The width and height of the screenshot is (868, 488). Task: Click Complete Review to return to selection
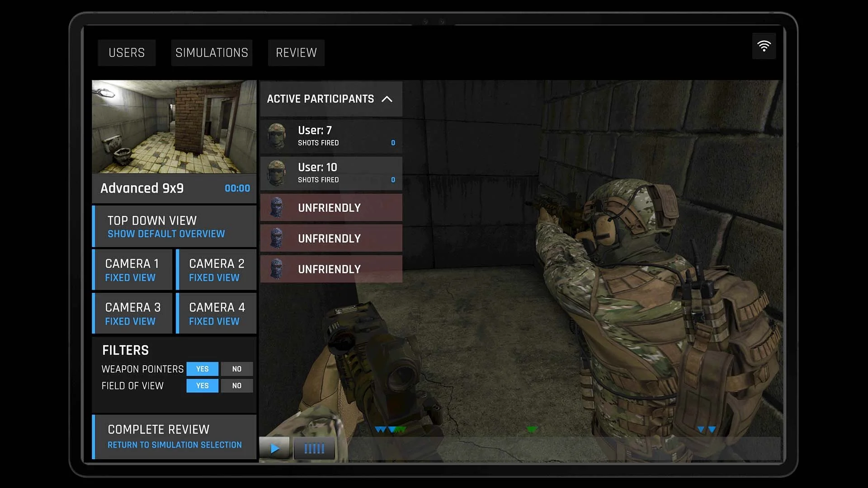click(x=175, y=436)
